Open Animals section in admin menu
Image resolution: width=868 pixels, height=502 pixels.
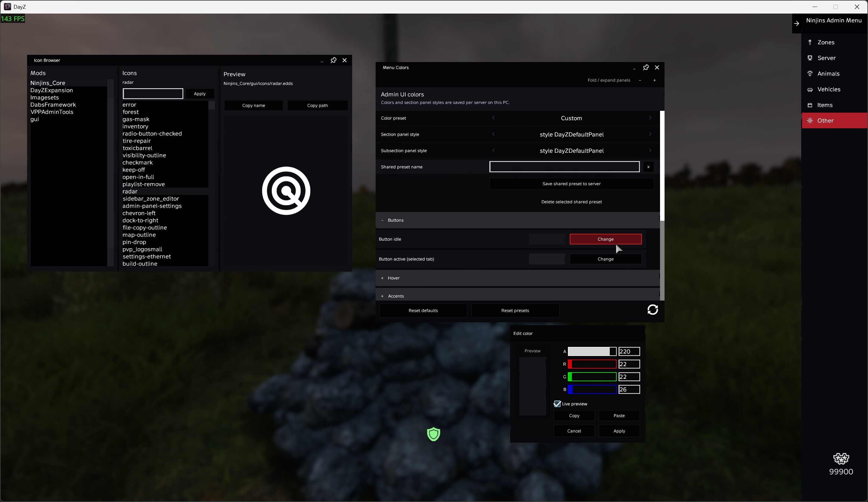[834, 74]
